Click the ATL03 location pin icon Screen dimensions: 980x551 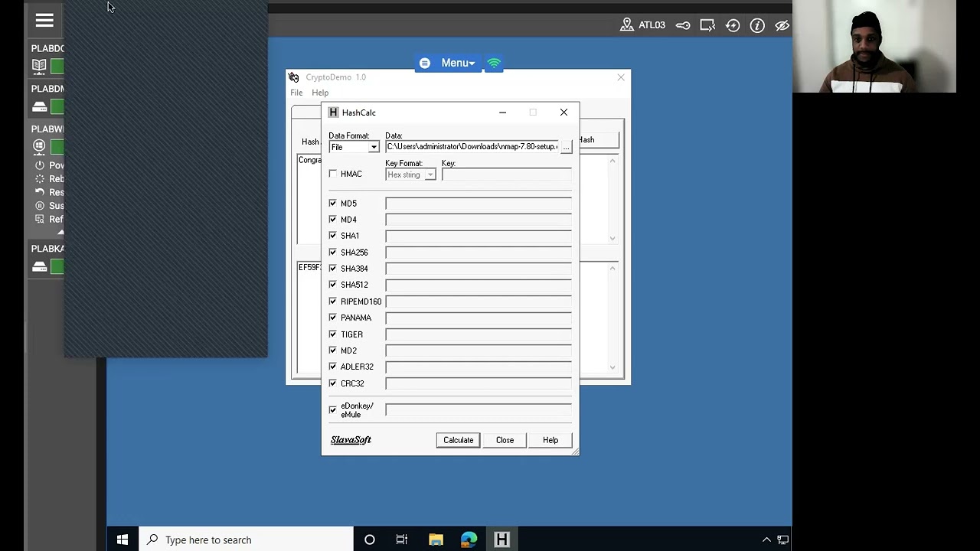627,25
